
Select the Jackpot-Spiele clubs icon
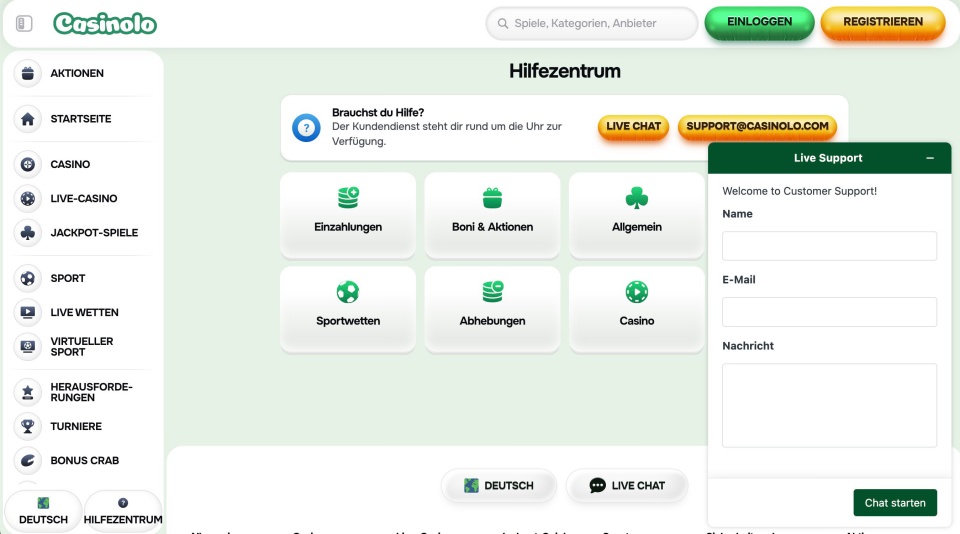pyautogui.click(x=28, y=233)
